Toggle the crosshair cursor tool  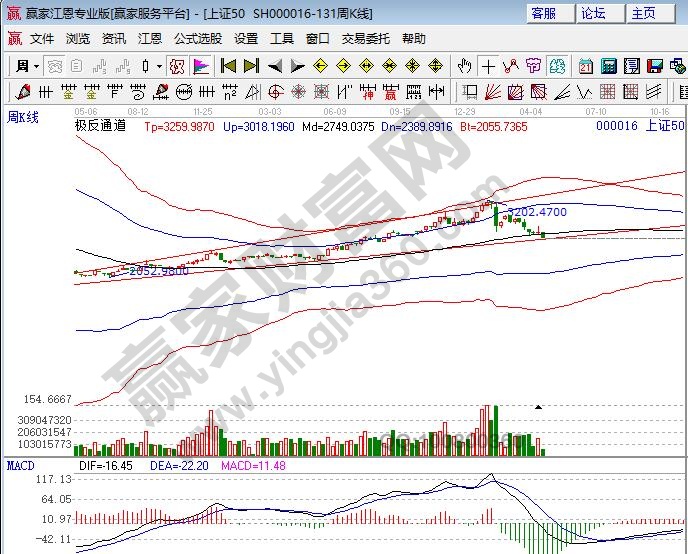pyautogui.click(x=487, y=66)
